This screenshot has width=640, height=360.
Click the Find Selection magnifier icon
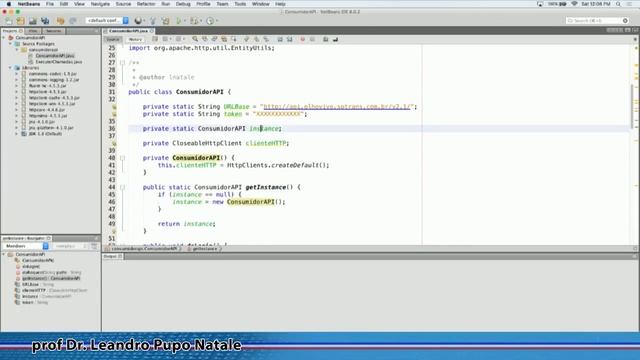tap(195, 39)
